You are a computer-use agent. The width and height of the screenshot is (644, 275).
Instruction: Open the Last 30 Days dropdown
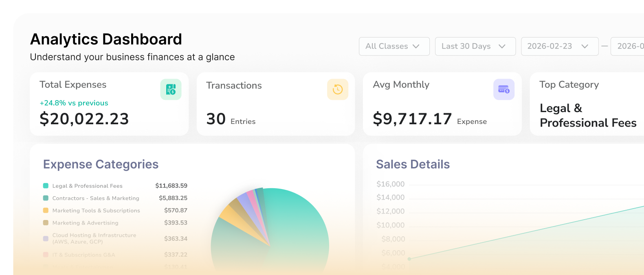475,46
